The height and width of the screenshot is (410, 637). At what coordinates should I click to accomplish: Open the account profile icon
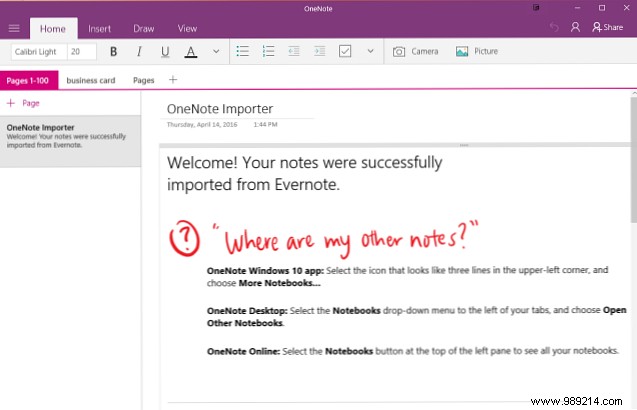tap(575, 27)
